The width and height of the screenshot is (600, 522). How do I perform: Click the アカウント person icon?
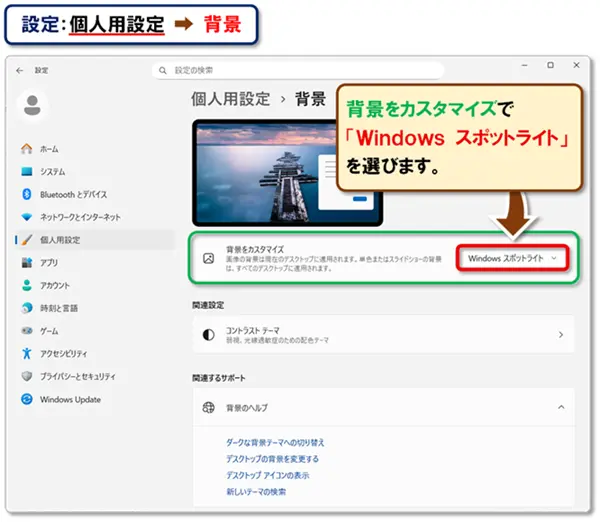pyautogui.click(x=27, y=285)
